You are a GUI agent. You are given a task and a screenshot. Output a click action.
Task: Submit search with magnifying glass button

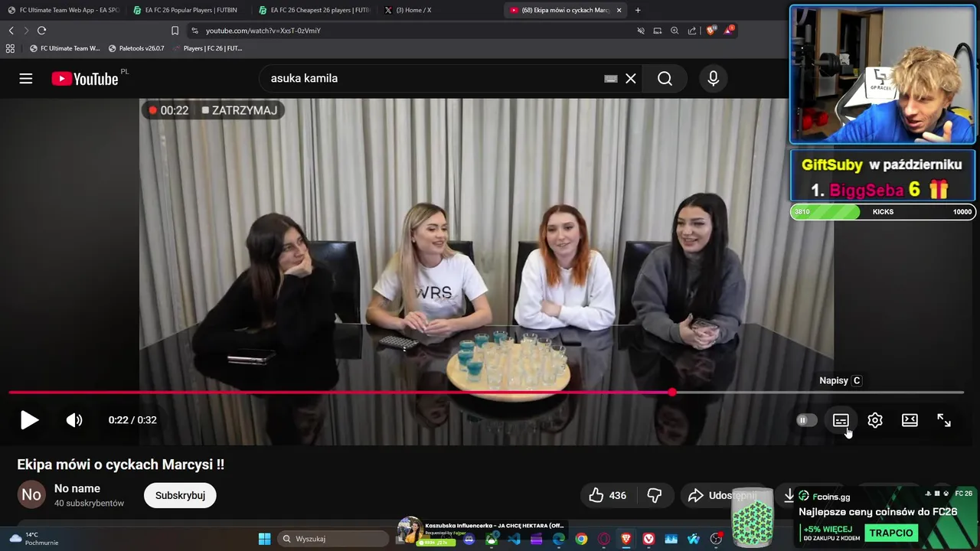tap(665, 78)
